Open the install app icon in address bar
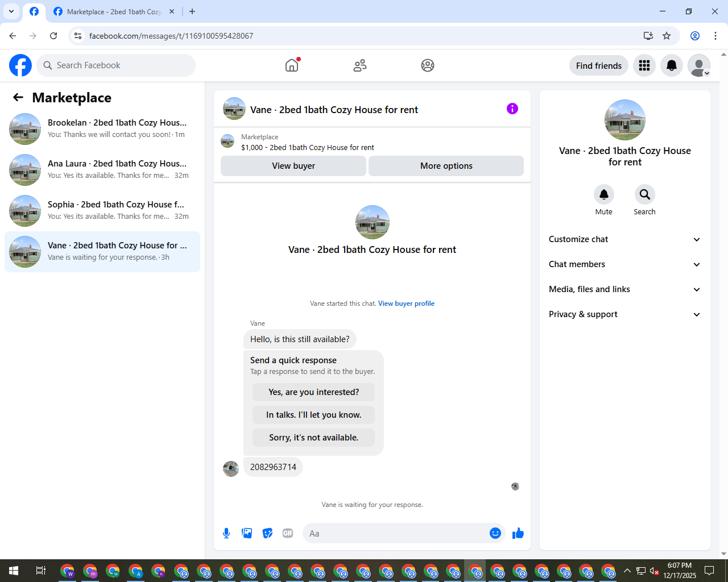The height and width of the screenshot is (582, 728). click(648, 36)
